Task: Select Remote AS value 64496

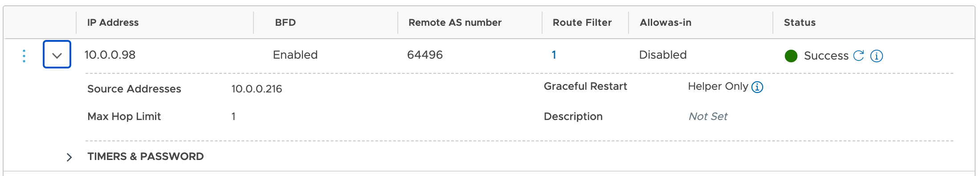Action: pos(425,55)
